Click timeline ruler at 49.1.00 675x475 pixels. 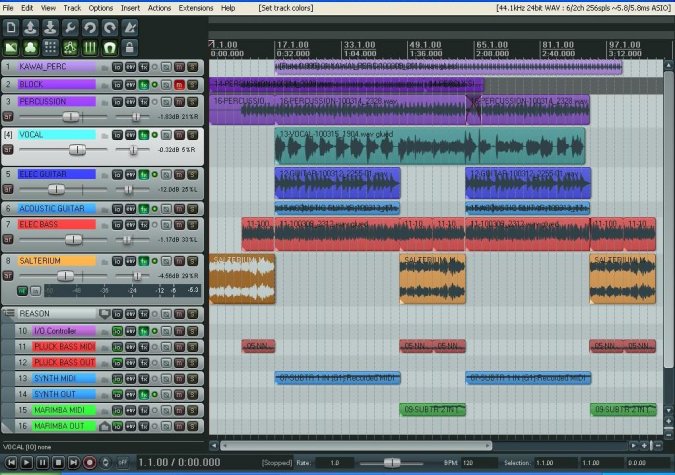[x=425, y=45]
